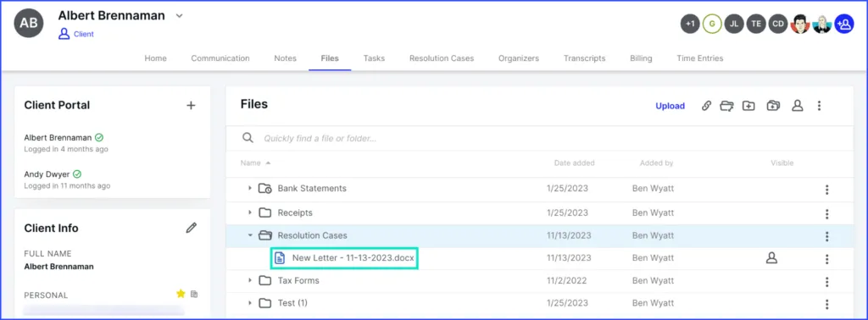Viewport: 868px width, 320px height.
Task: Open the Files toolbar three-dot menu
Action: click(820, 106)
